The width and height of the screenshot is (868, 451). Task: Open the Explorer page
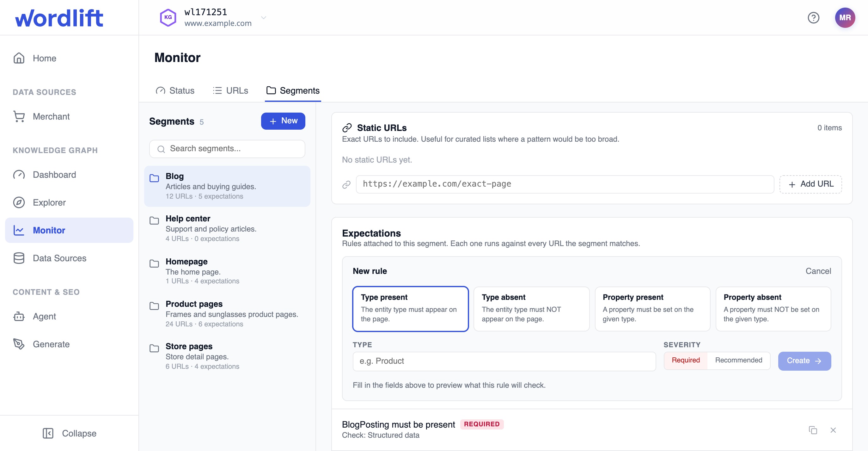pyautogui.click(x=69, y=202)
